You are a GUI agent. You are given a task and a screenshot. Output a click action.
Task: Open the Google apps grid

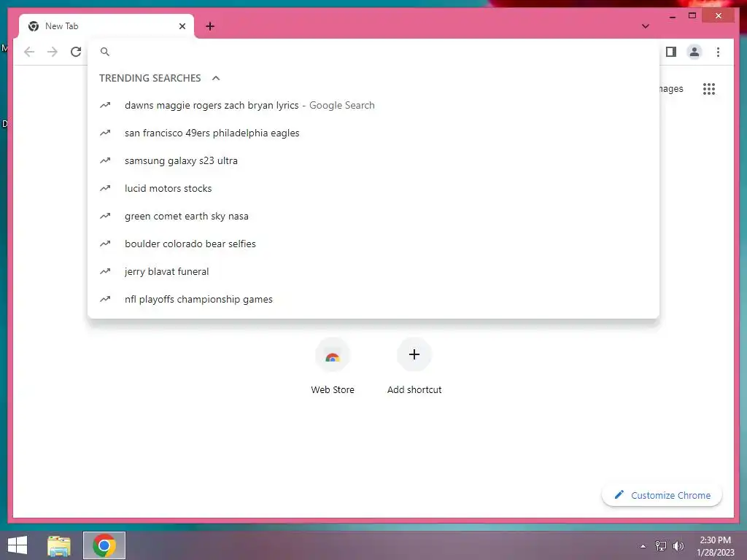click(x=709, y=88)
